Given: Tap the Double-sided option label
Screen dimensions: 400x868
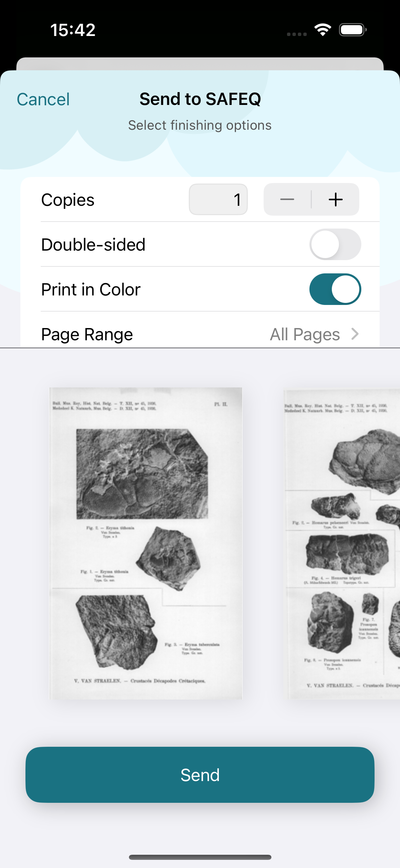Looking at the screenshot, I should [93, 245].
